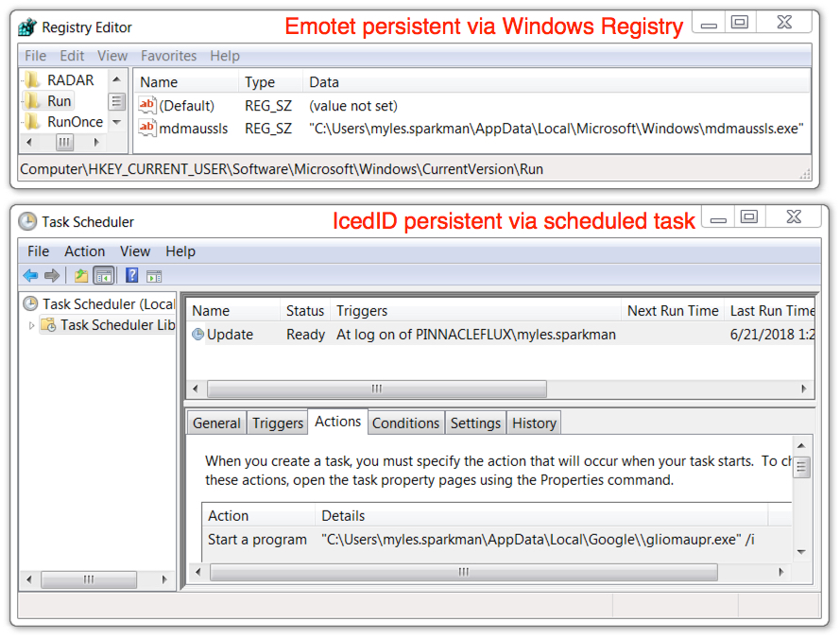The height and width of the screenshot is (639, 840).
Task: Select the Update scheduled task row
Action: (x=502, y=334)
